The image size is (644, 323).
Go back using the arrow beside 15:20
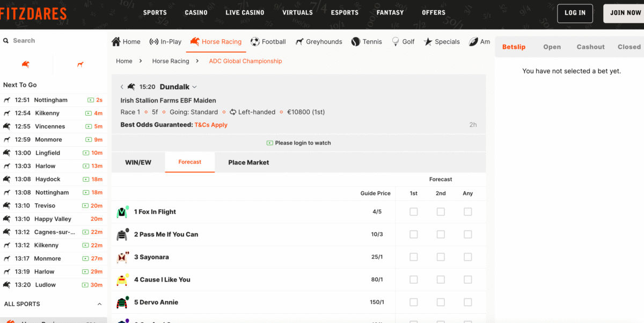coord(122,87)
